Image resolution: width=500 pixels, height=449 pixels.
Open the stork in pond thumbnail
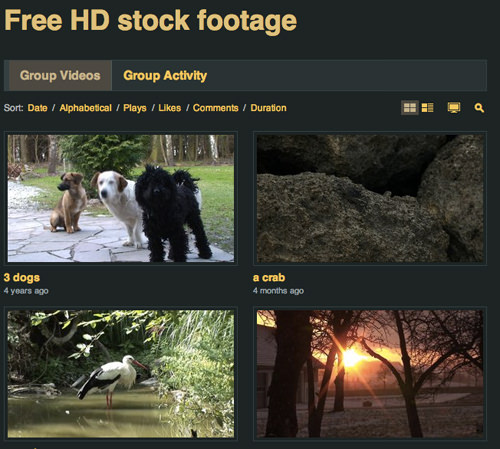(121, 374)
